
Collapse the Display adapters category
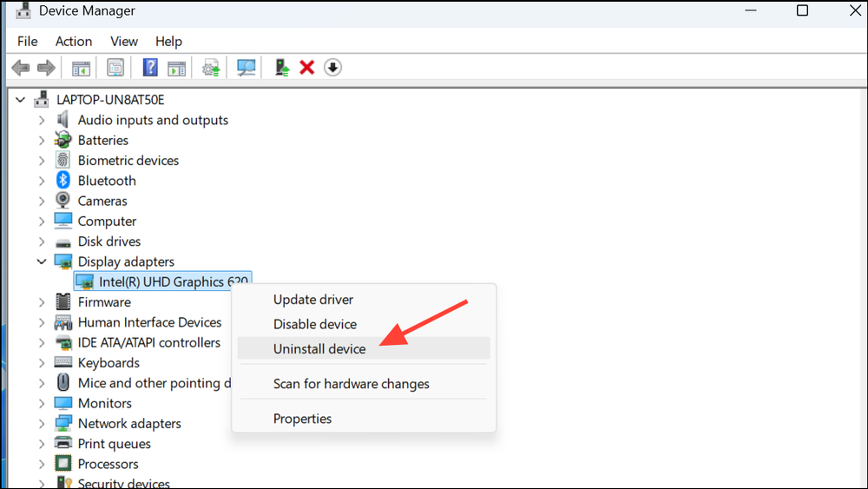(42, 261)
